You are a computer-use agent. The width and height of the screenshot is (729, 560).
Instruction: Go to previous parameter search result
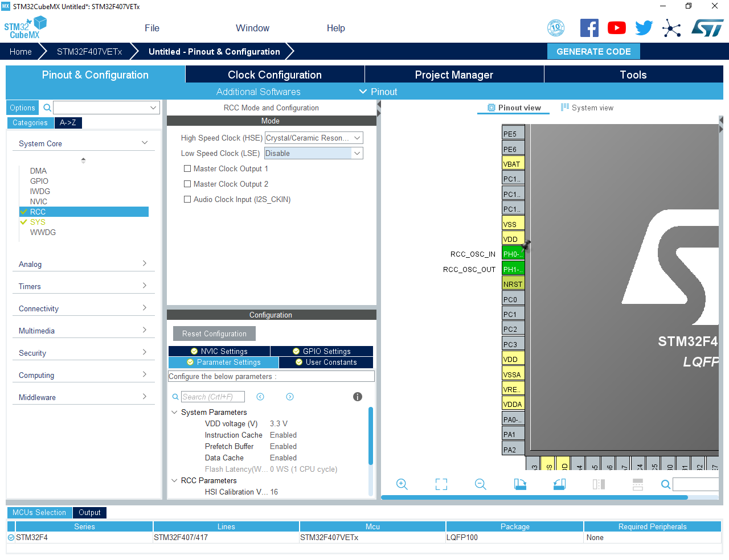click(x=260, y=397)
